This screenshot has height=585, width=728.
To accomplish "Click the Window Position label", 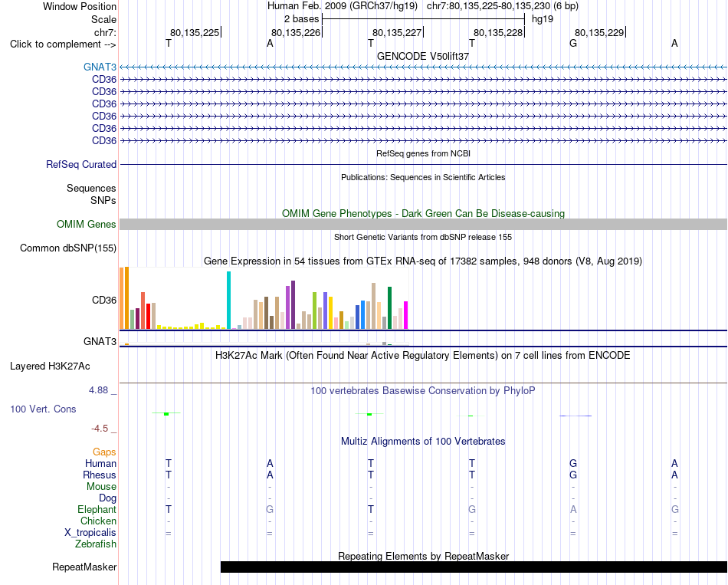I will pyautogui.click(x=80, y=6).
